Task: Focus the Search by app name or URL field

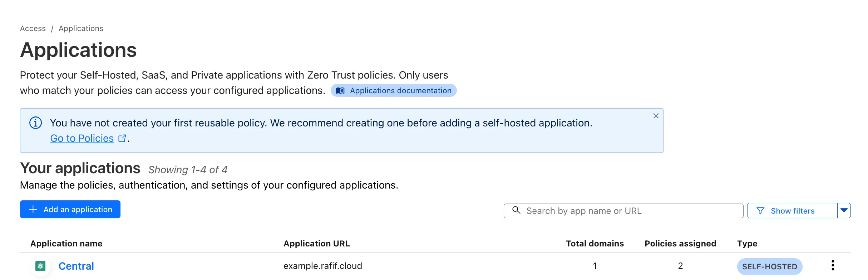Action: [x=629, y=211]
